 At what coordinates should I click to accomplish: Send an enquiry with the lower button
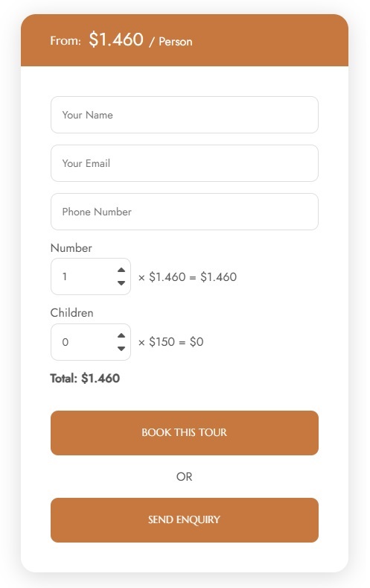(x=185, y=520)
